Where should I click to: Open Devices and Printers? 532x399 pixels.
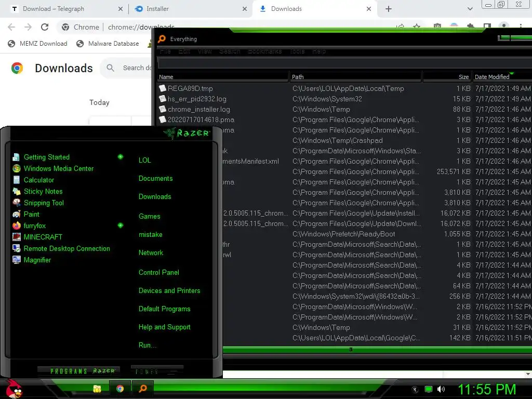[169, 291]
